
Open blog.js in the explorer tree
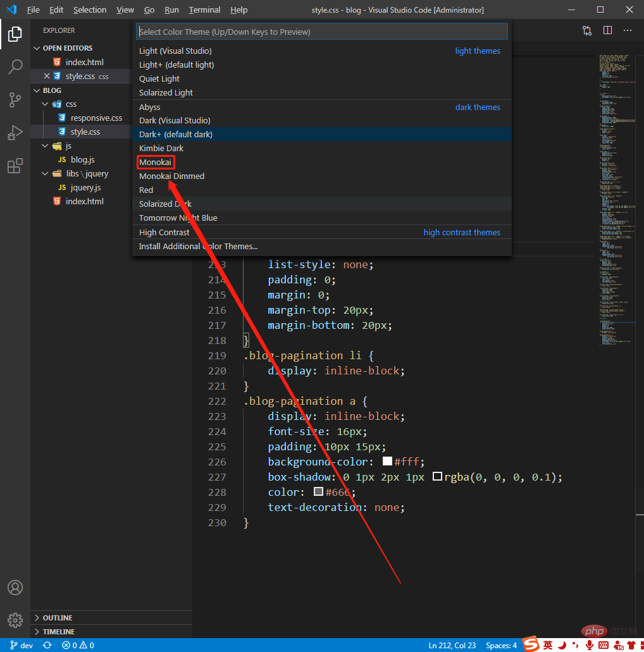[82, 159]
